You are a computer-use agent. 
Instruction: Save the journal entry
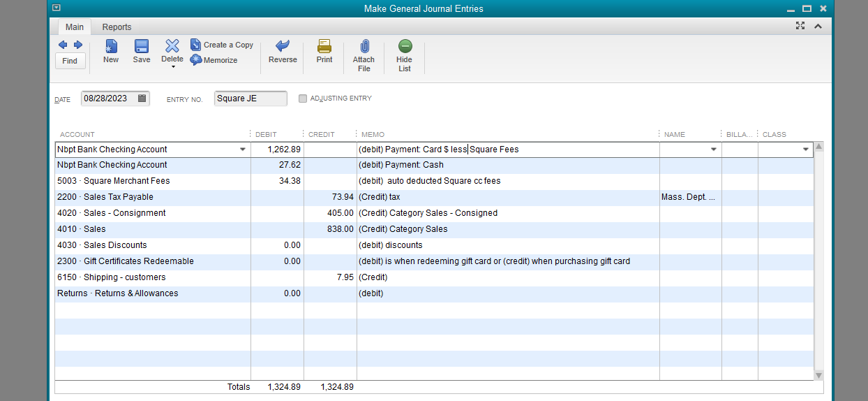tap(142, 52)
